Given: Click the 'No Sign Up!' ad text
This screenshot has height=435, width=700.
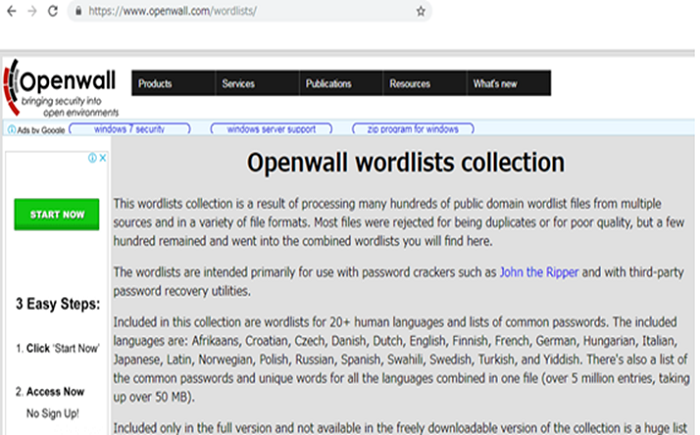Looking at the screenshot, I should click(x=53, y=414).
